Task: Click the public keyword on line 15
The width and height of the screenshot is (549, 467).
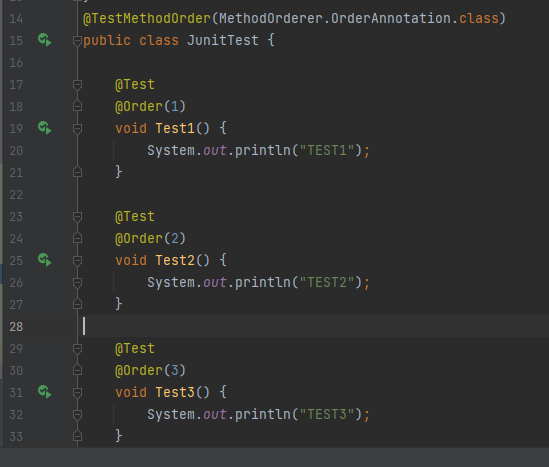Action: click(x=107, y=41)
